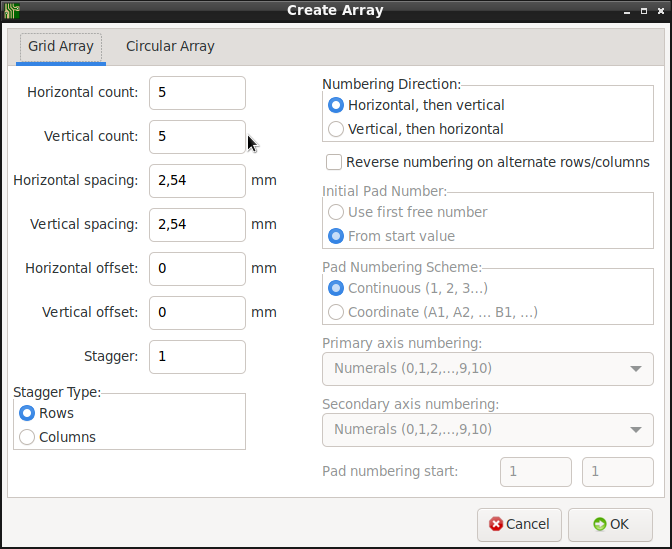Click the red Cancel button
The width and height of the screenshot is (672, 549).
coord(519,525)
